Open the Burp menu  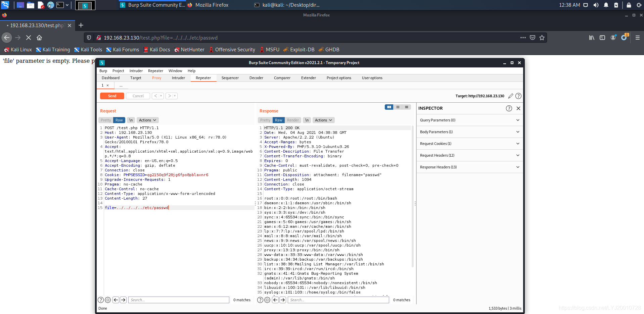[103, 71]
